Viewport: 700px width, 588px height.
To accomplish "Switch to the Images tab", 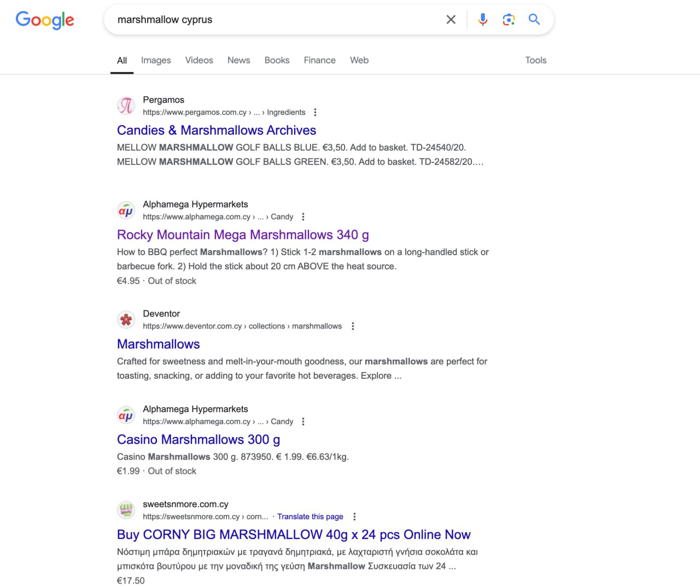I will pos(156,60).
